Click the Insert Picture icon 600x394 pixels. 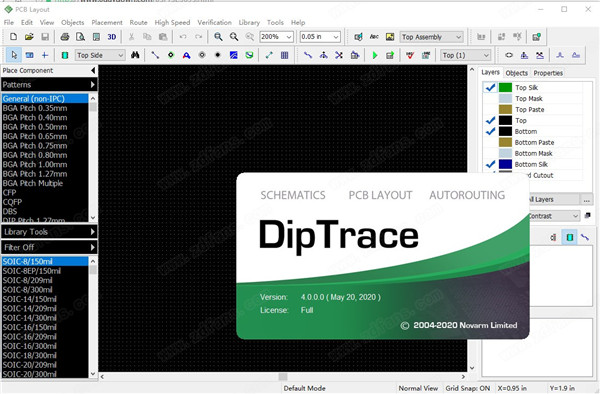pyautogui.click(x=390, y=37)
